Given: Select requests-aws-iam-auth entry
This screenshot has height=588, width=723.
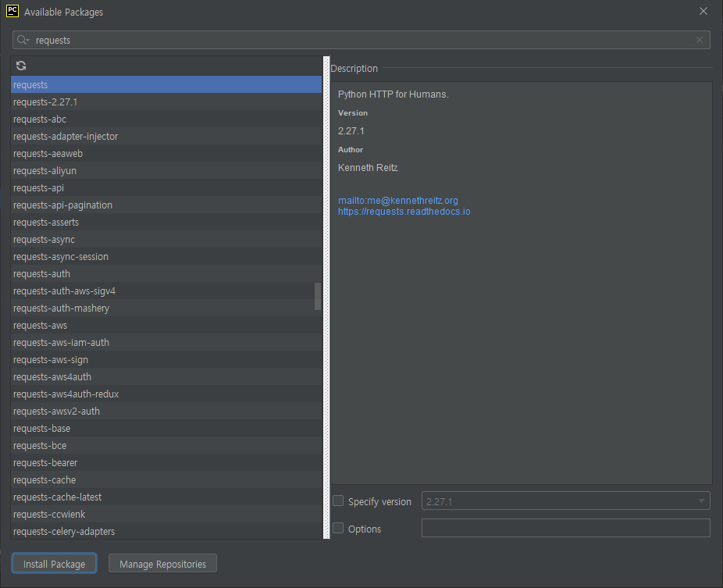Looking at the screenshot, I should coord(166,343).
